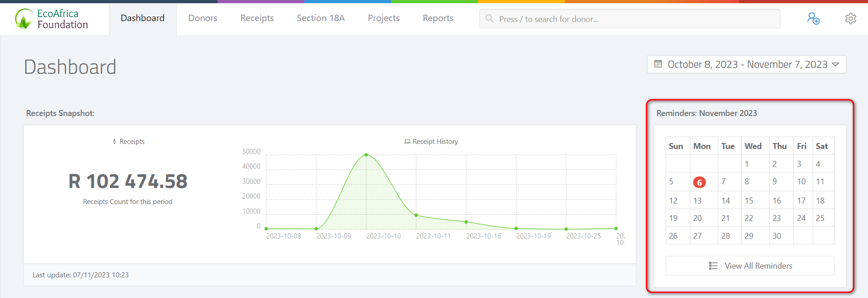Open the settings gear icon
The height and width of the screenshot is (298, 868).
coord(850,19)
